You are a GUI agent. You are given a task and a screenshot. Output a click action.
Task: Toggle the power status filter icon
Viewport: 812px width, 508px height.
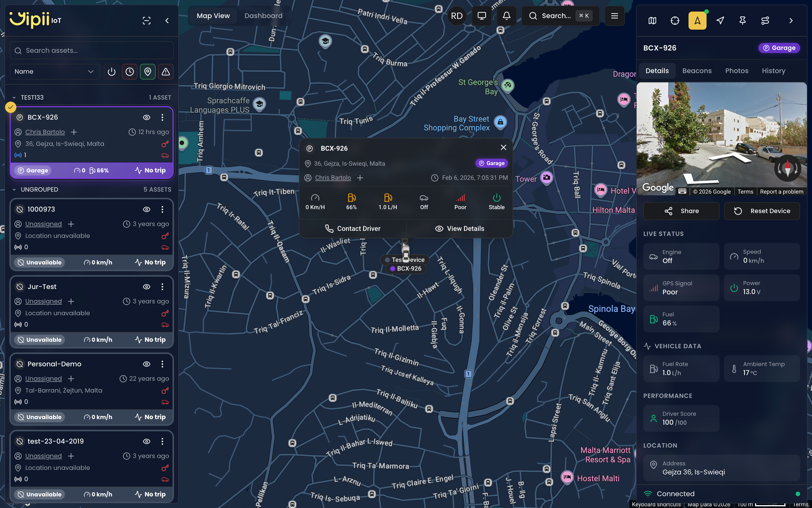[x=112, y=72]
